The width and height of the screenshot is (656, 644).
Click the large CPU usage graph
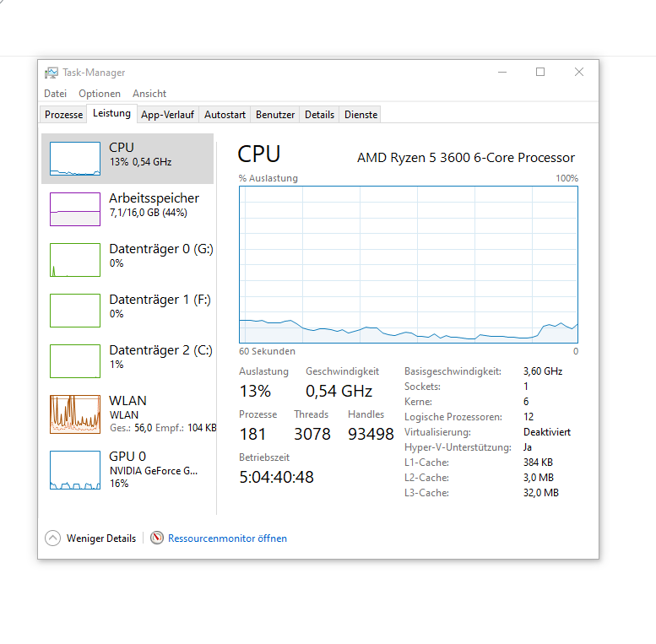[409, 265]
